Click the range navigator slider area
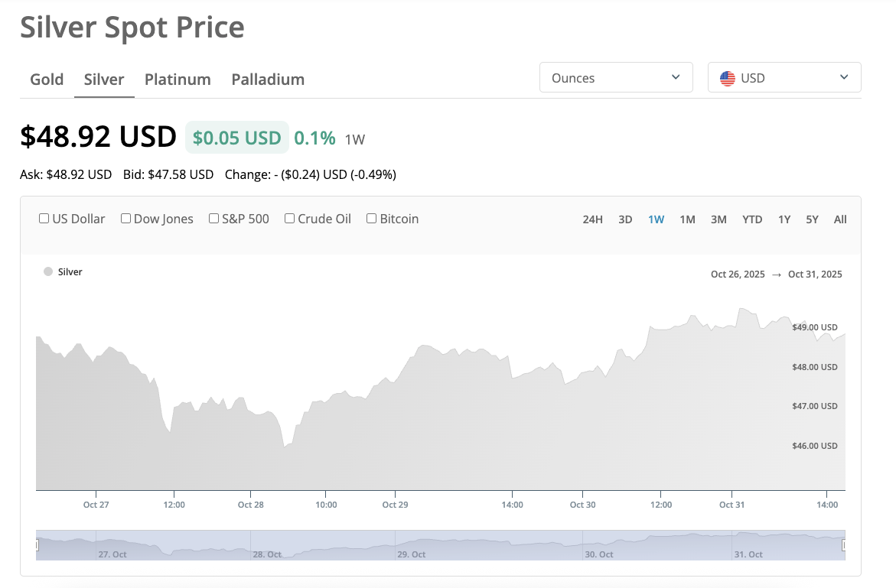The height and width of the screenshot is (588, 896). (x=440, y=545)
